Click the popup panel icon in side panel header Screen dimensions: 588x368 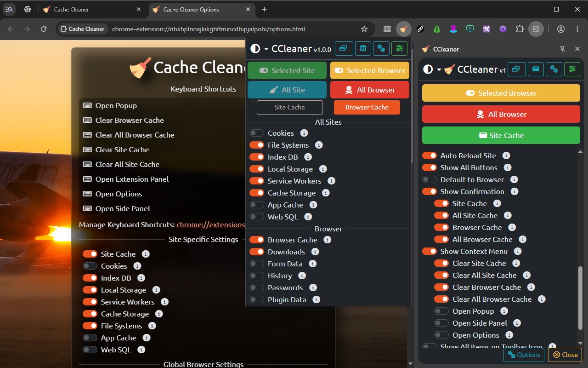pos(536,69)
